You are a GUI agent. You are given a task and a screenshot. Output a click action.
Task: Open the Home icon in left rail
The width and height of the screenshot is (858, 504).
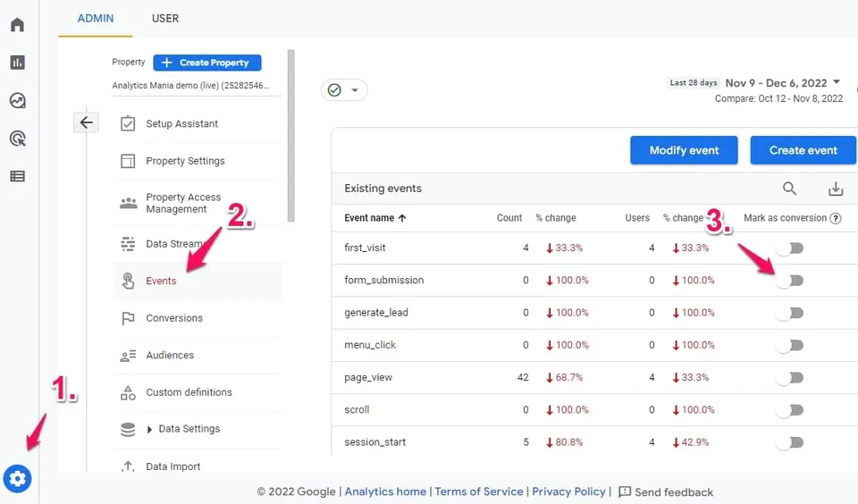point(18,25)
